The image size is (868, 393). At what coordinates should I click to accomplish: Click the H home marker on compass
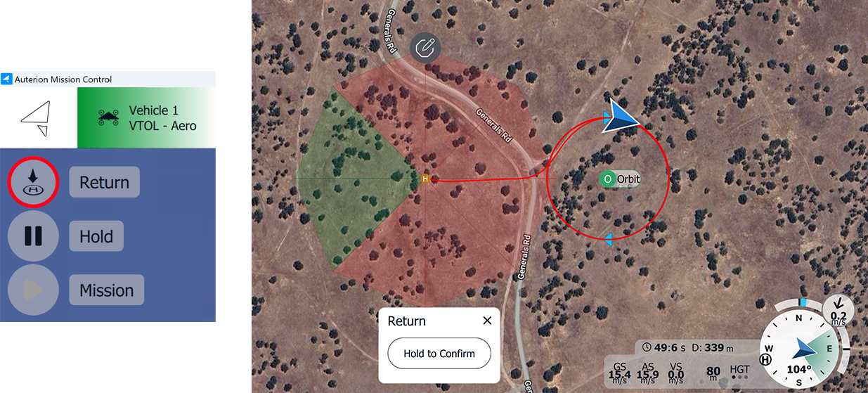pyautogui.click(x=765, y=360)
